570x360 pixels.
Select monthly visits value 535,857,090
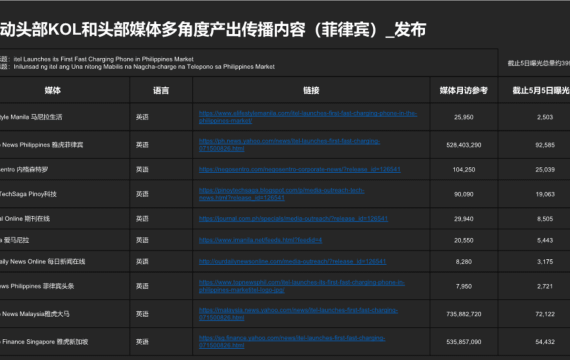point(464,342)
